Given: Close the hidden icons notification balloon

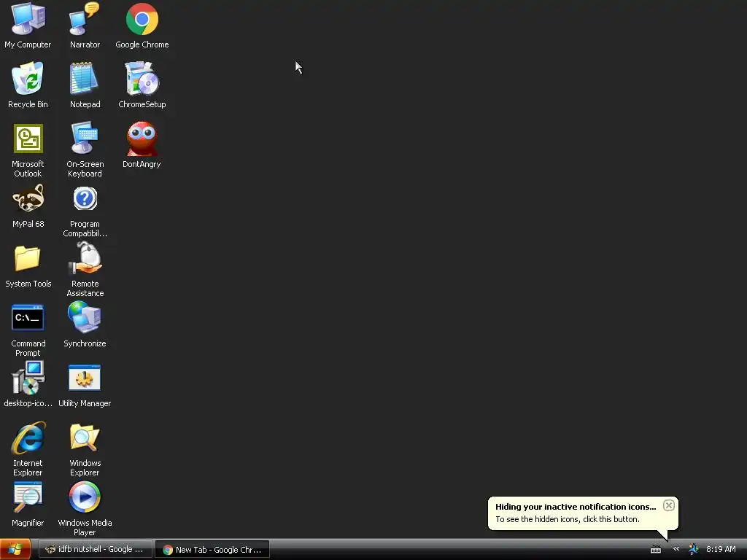Looking at the screenshot, I should [669, 506].
